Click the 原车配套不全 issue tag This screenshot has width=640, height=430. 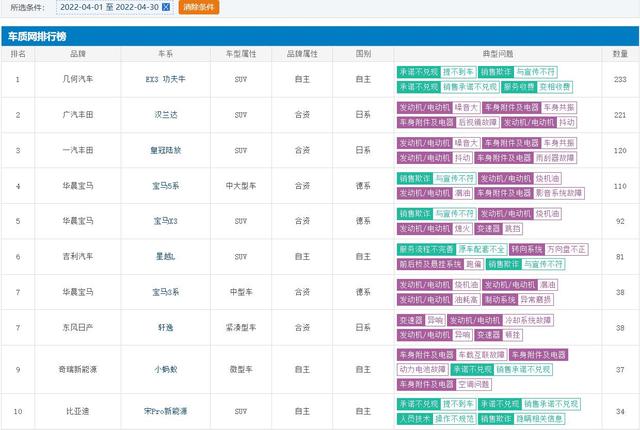(x=481, y=249)
